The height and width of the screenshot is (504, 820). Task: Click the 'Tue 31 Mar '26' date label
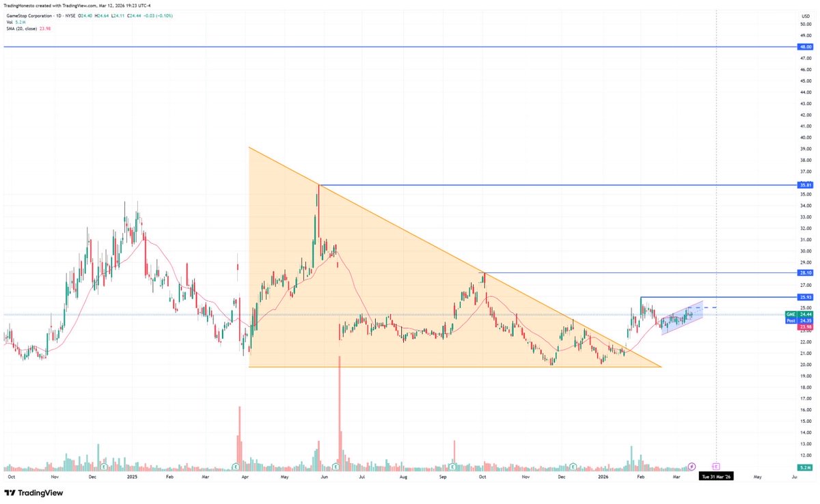click(715, 477)
